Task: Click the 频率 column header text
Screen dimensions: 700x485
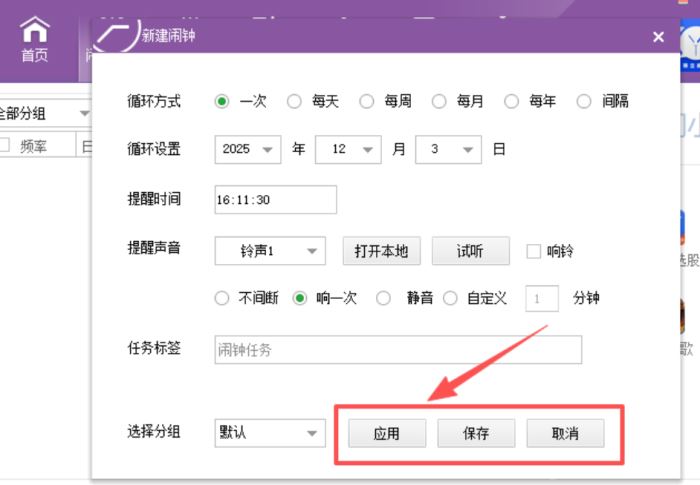Action: point(33,146)
